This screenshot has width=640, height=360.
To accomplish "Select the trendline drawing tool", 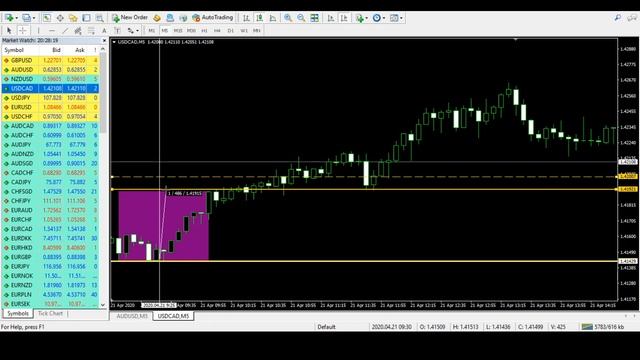I will [65, 31].
